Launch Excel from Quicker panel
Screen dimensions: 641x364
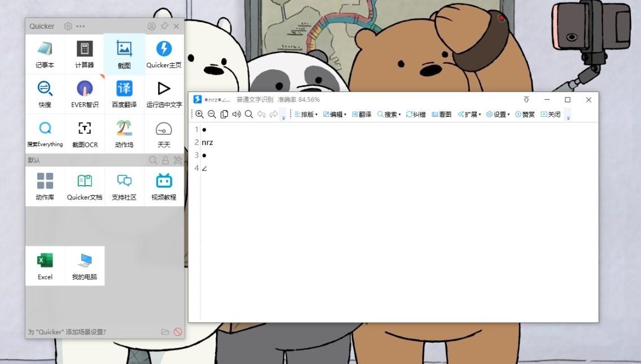pyautogui.click(x=45, y=266)
